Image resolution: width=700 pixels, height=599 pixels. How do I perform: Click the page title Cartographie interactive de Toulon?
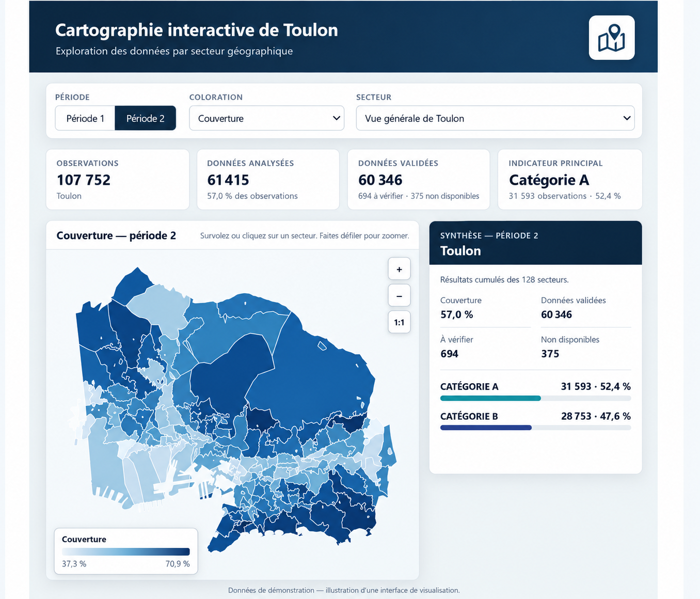coord(197,30)
